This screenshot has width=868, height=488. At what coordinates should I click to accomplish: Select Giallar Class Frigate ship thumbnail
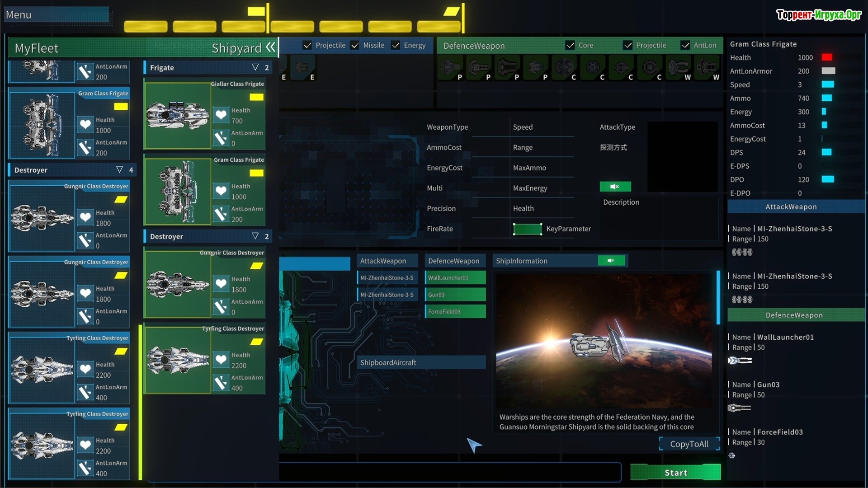click(178, 116)
